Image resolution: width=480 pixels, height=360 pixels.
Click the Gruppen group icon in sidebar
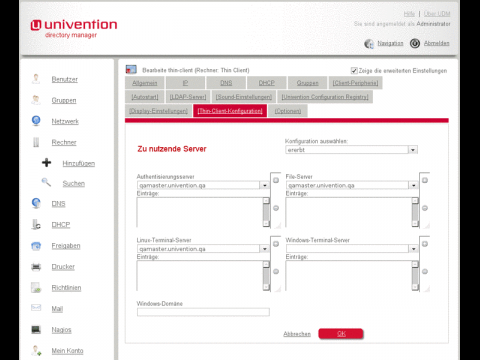coord(36,100)
